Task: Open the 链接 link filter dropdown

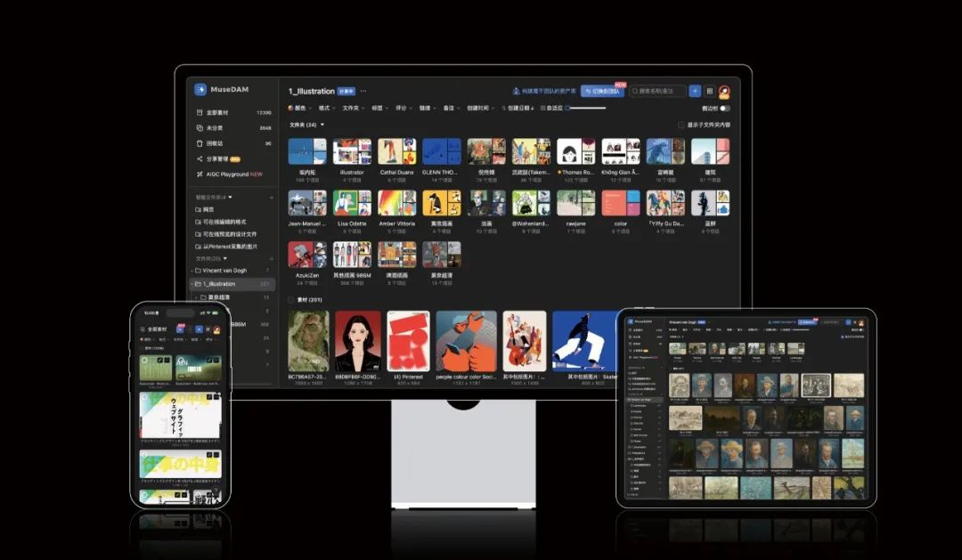Action: click(428, 108)
